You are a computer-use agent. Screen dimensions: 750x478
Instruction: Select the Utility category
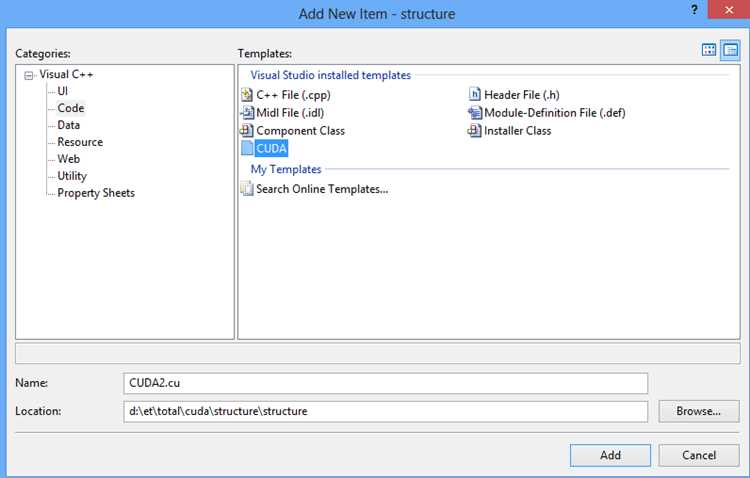[x=72, y=176]
